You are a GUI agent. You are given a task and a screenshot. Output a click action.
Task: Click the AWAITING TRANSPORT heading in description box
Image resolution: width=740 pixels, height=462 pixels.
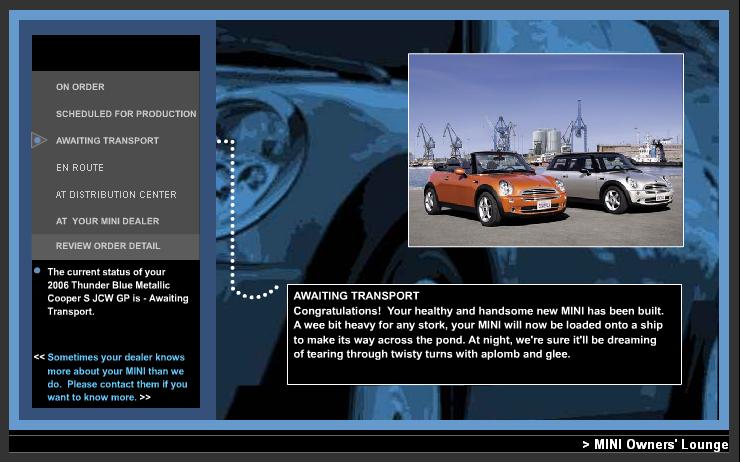[x=356, y=296]
